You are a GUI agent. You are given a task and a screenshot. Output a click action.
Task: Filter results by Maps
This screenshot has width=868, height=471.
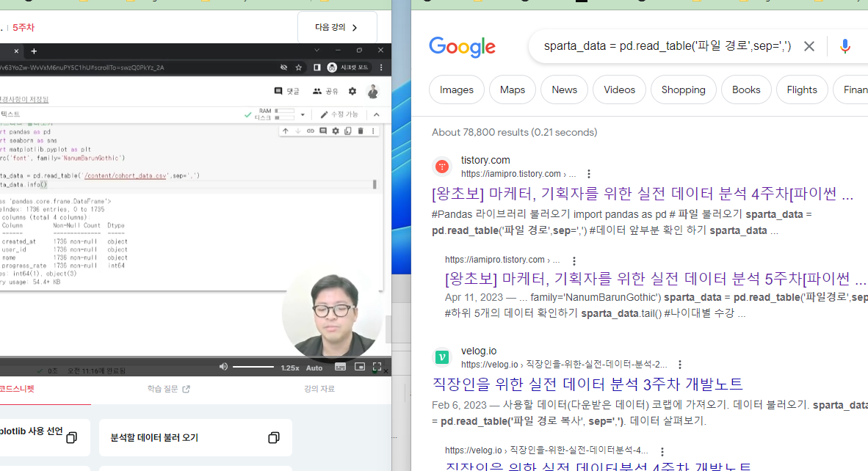pos(513,90)
